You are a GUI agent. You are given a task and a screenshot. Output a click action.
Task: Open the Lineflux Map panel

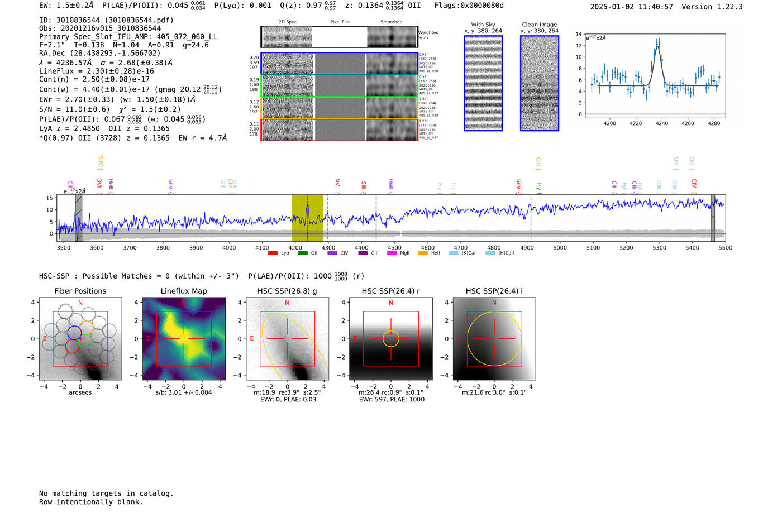coord(184,339)
